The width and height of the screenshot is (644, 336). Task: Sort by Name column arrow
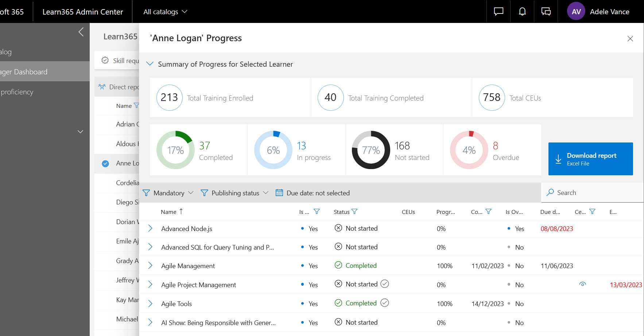tap(181, 212)
